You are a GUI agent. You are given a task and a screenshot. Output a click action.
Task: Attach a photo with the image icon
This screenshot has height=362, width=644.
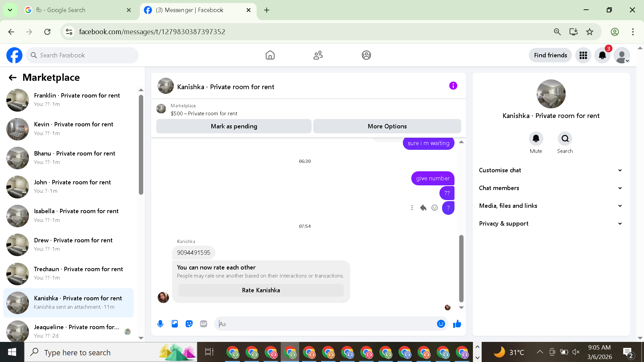(175, 324)
